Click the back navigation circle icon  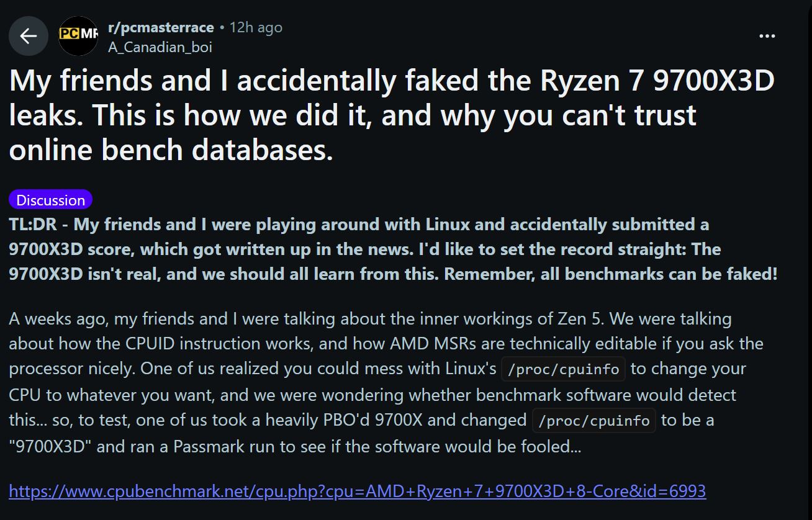[29, 36]
